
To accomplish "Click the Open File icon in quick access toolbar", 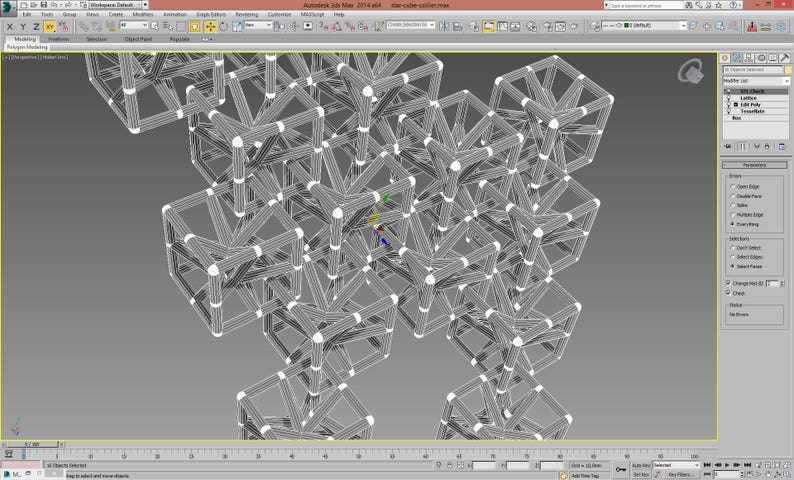I will 33,5.
